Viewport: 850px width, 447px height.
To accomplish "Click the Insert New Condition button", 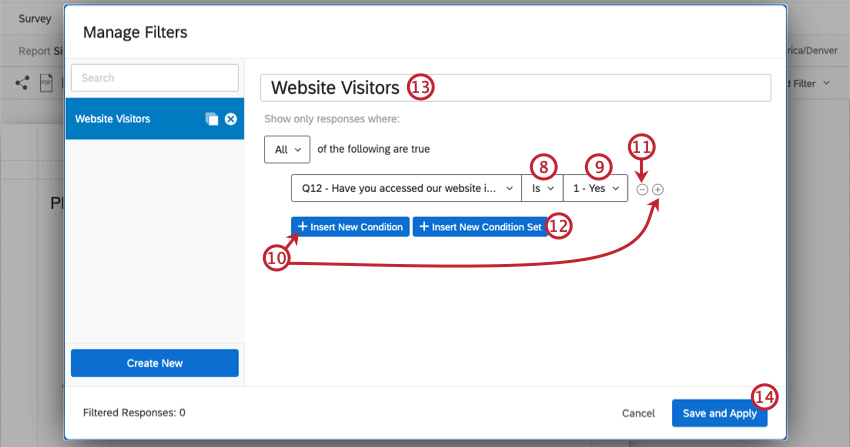I will tap(349, 227).
